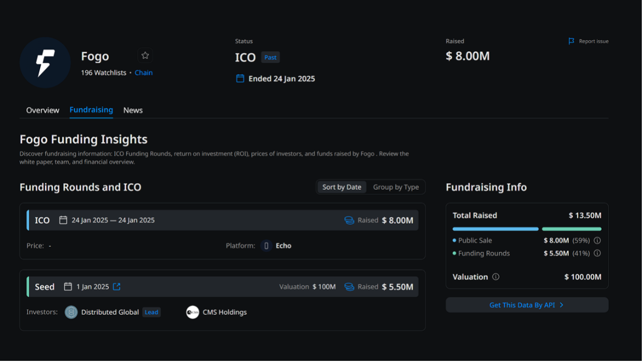
Task: Add Fogo to watchlist with star icon
Action: (145, 55)
